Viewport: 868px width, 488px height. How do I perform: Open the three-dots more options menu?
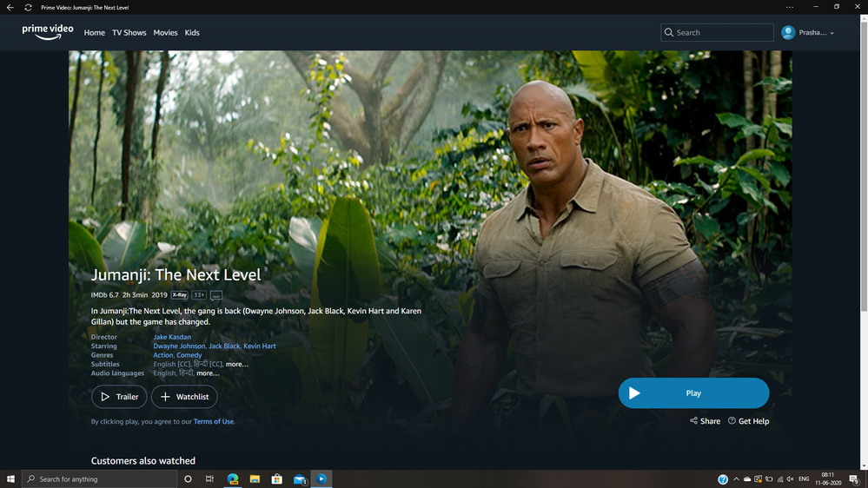[x=790, y=7]
